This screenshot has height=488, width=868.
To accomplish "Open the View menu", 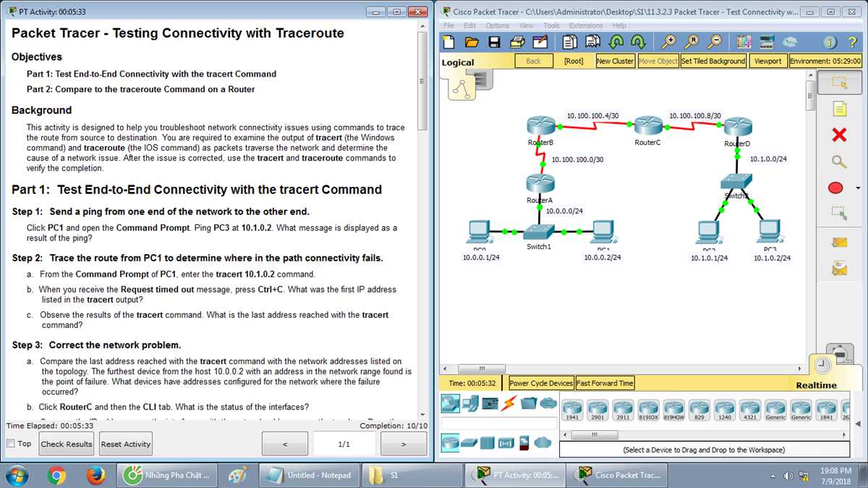I will pyautogui.click(x=527, y=25).
